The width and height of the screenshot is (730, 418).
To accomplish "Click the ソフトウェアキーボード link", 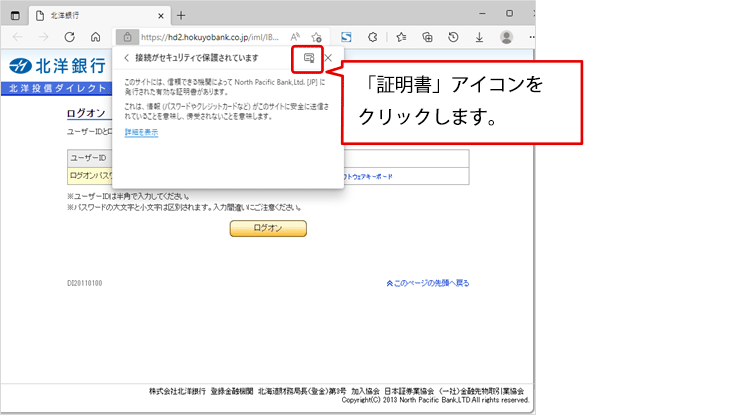I will click(368, 177).
